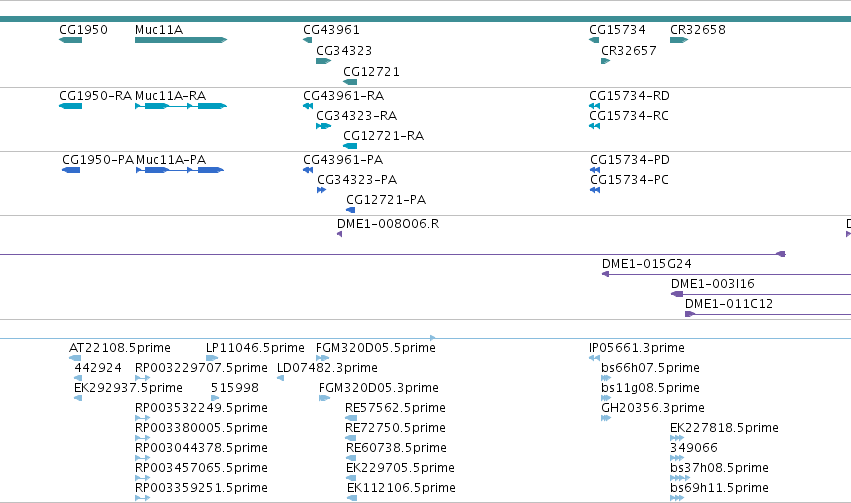Open the CG15734-RD transcript label

point(630,95)
